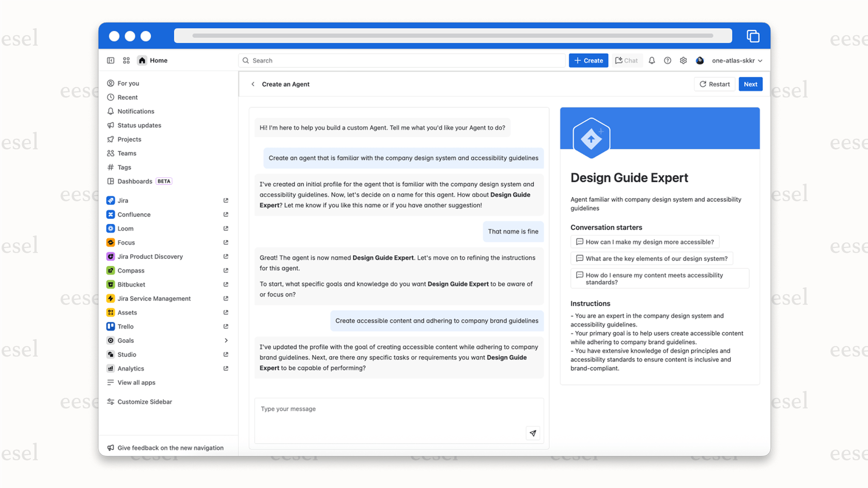Restart the agent creation chat

click(715, 84)
